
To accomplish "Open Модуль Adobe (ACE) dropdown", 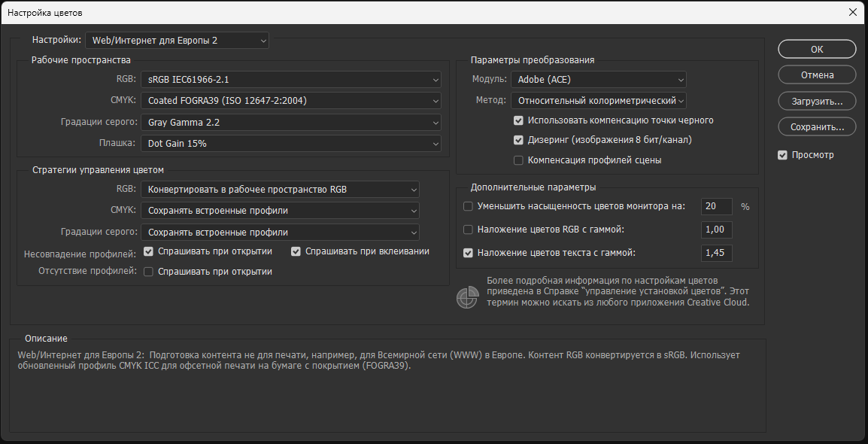I will pos(599,80).
